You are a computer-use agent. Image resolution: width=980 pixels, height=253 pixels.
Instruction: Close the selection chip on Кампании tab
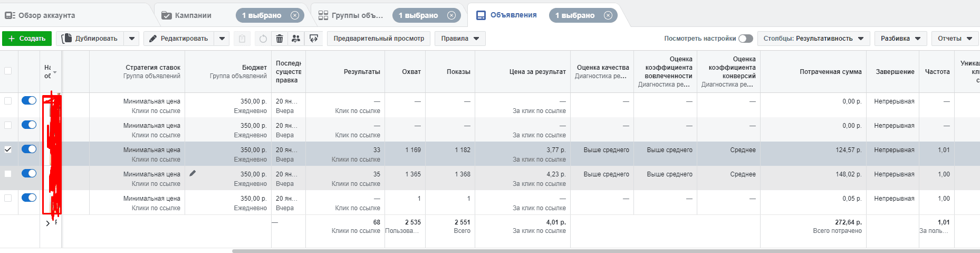click(295, 15)
